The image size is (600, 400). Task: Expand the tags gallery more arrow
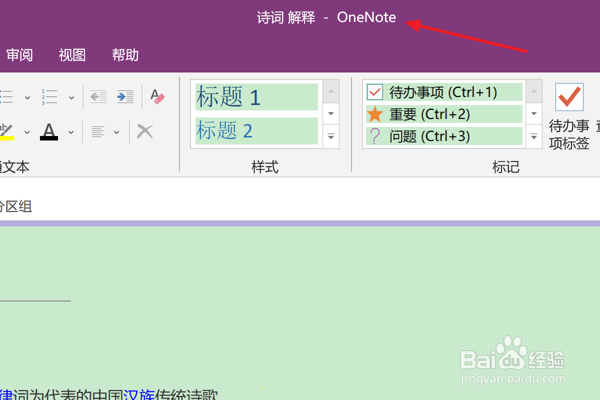[x=534, y=136]
